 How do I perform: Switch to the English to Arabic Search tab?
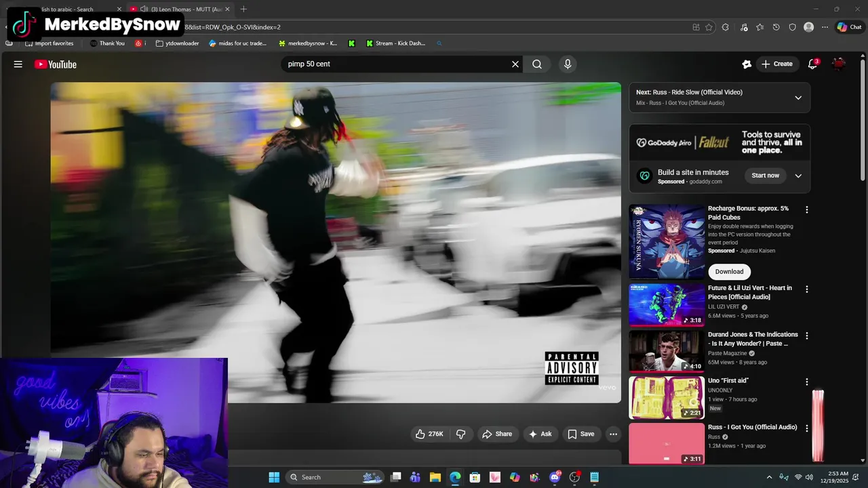pyautogui.click(x=68, y=9)
